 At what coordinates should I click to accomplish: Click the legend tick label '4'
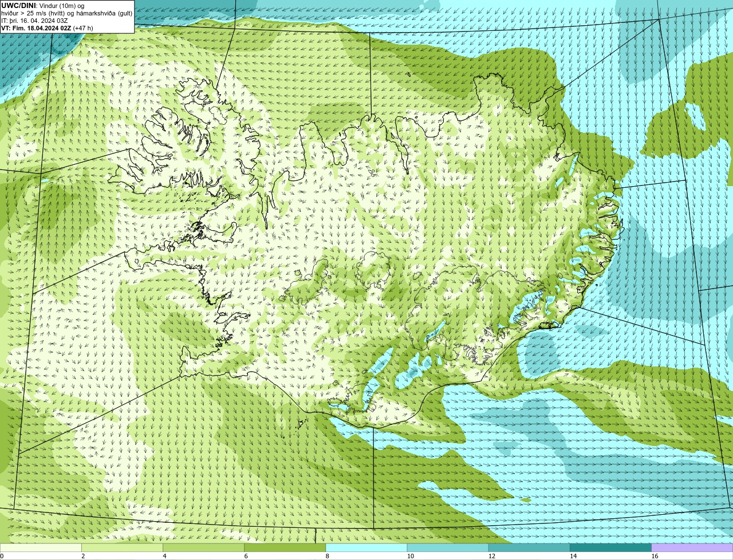(x=164, y=556)
